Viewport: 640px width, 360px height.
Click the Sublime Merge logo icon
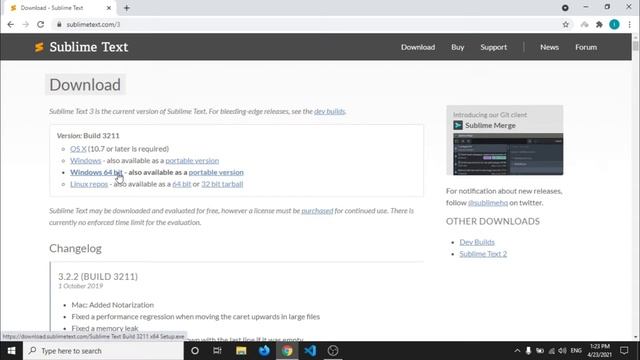[458, 125]
